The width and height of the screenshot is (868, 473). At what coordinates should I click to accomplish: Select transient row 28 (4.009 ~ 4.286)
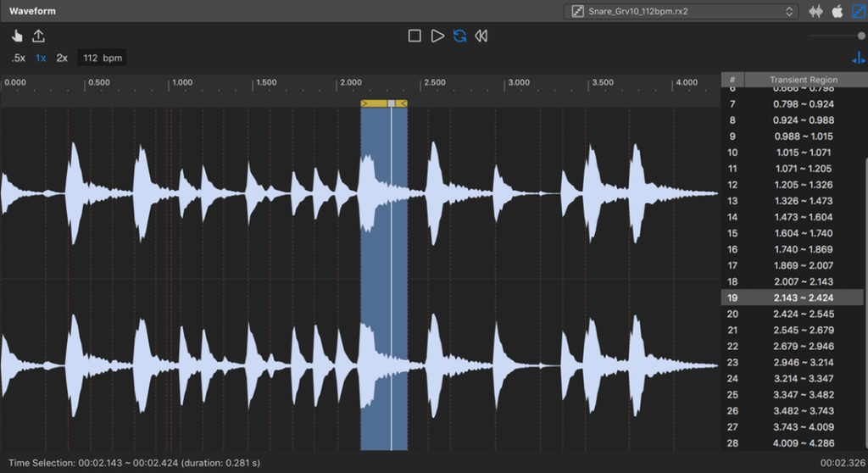click(x=793, y=443)
